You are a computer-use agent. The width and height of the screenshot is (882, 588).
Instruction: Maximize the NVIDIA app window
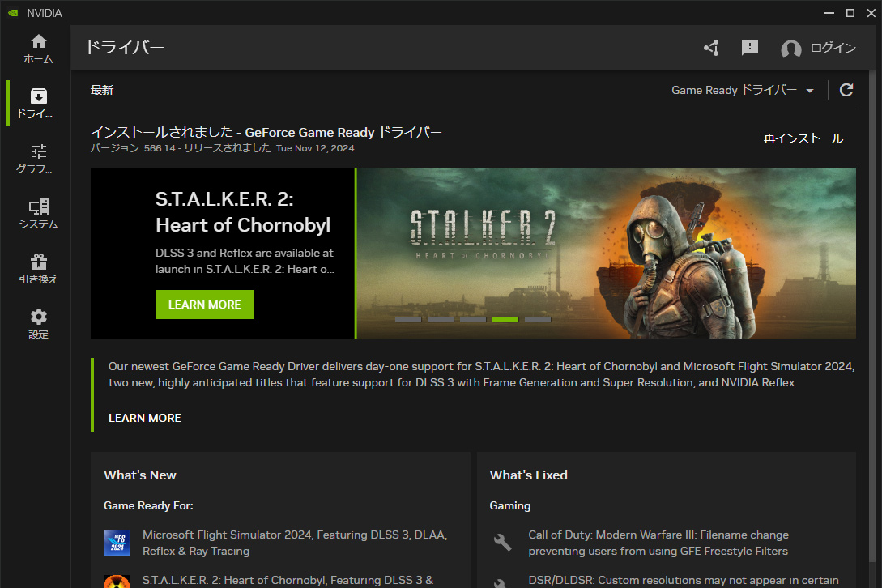pyautogui.click(x=850, y=13)
